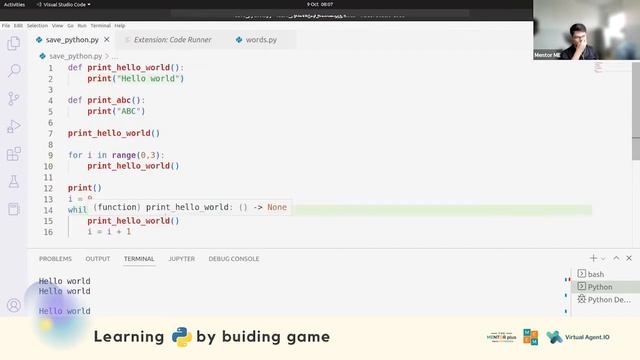
Task: Open the Source Control view
Action: (x=13, y=98)
